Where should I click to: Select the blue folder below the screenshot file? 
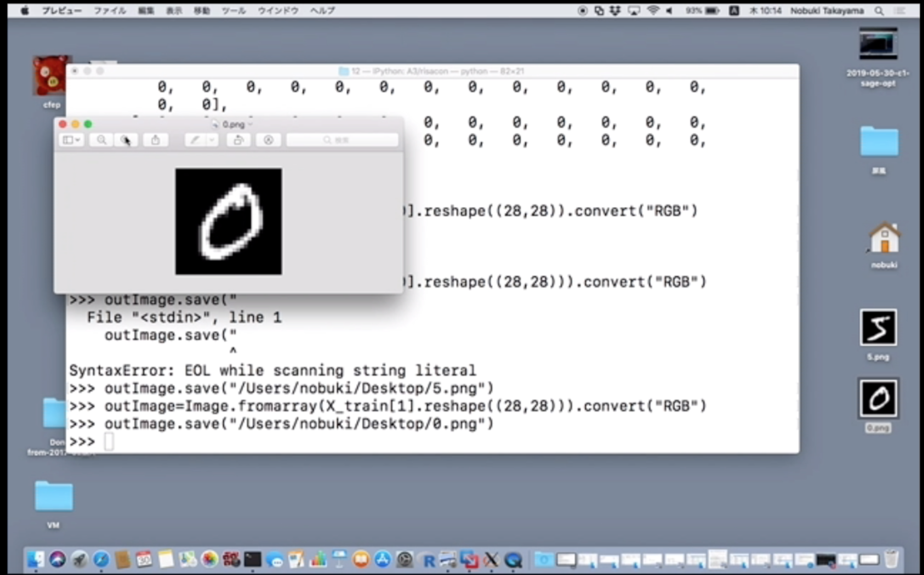click(879, 141)
